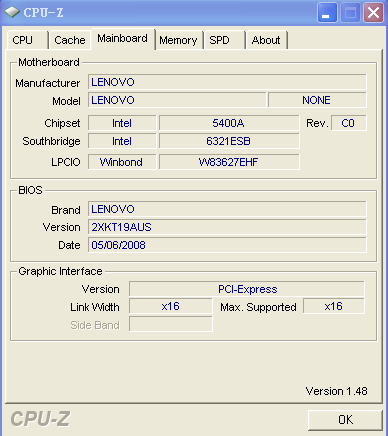Open the Memory tab
388x436 pixels.
(x=179, y=40)
